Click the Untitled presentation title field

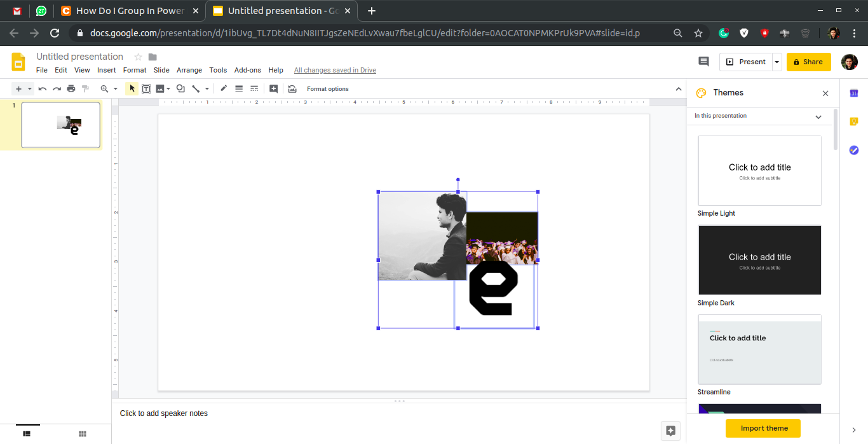tap(79, 57)
